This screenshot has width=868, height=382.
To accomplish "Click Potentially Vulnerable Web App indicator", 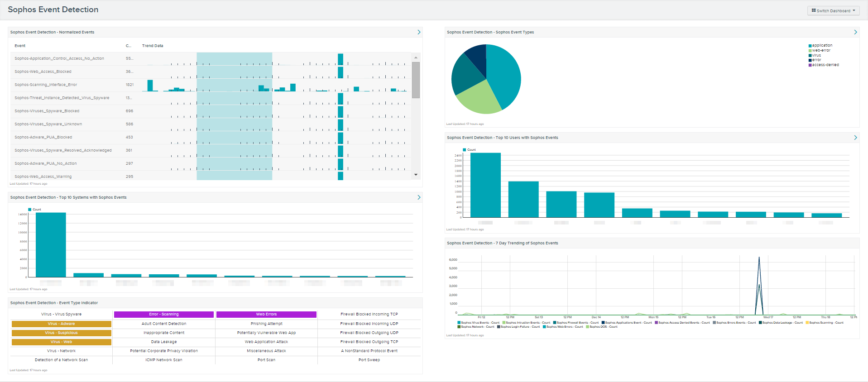I will click(266, 333).
